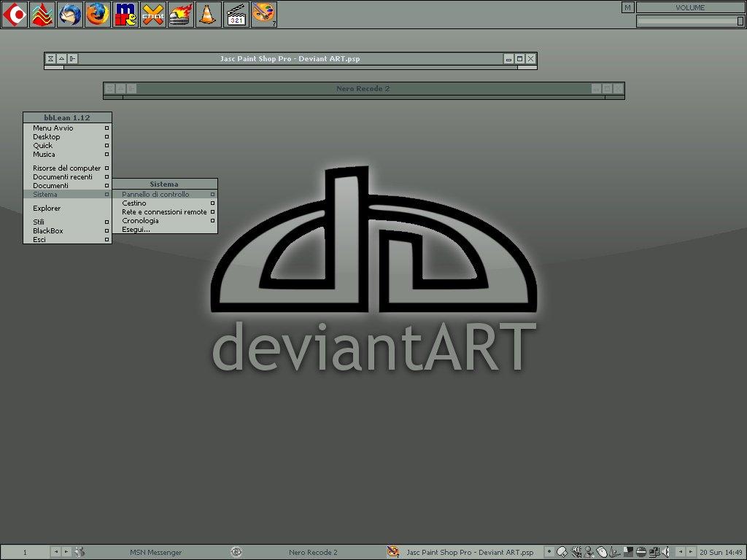Toggle the hourglass button on Paint Shop Pro titlebar
The height and width of the screenshot is (560, 747).
50,58
